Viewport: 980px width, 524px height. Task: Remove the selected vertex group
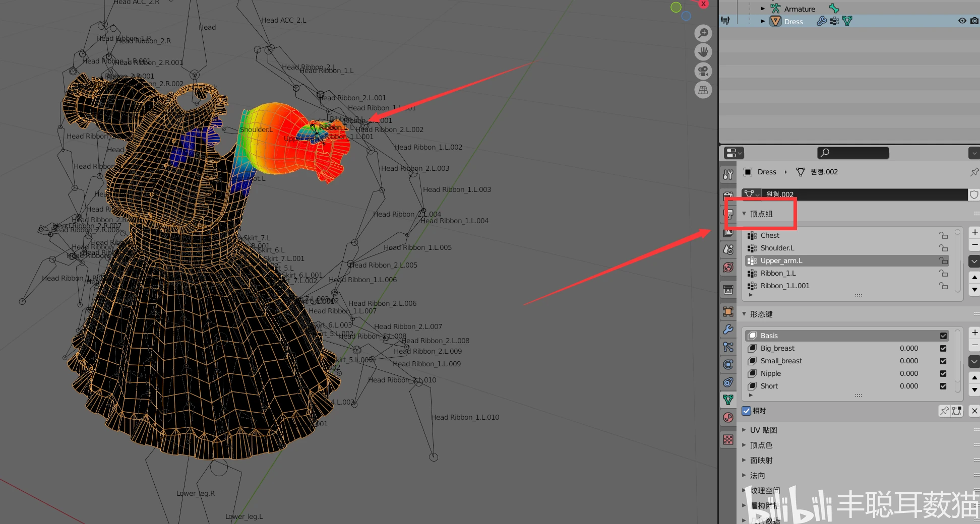pos(974,244)
